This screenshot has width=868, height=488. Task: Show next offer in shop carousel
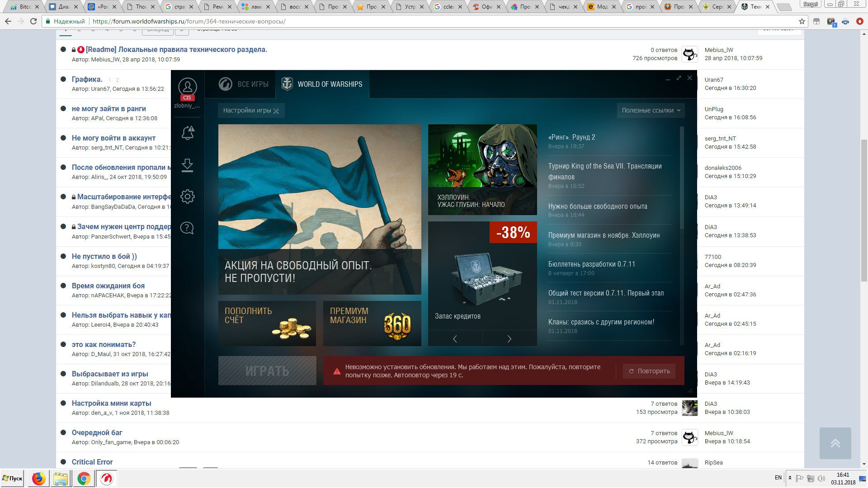click(509, 339)
